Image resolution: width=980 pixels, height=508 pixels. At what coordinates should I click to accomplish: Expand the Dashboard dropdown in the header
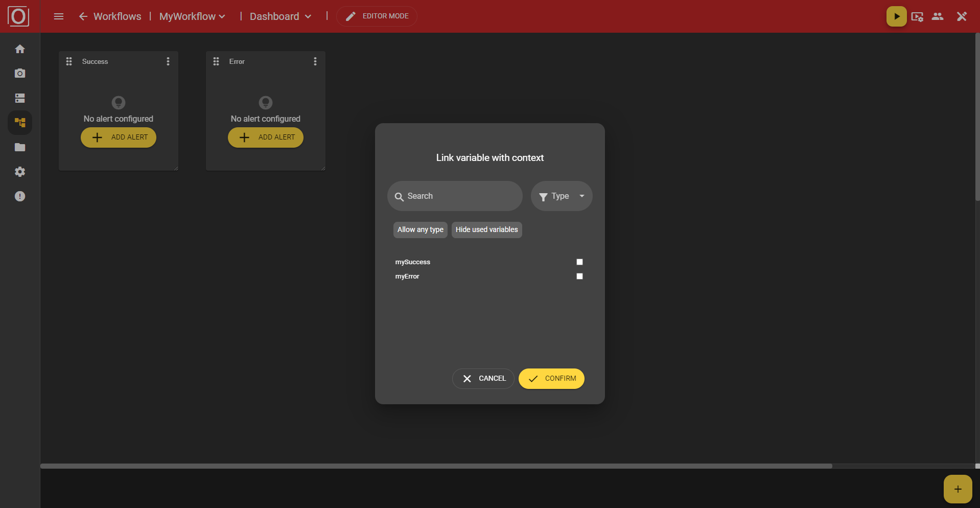pos(280,16)
